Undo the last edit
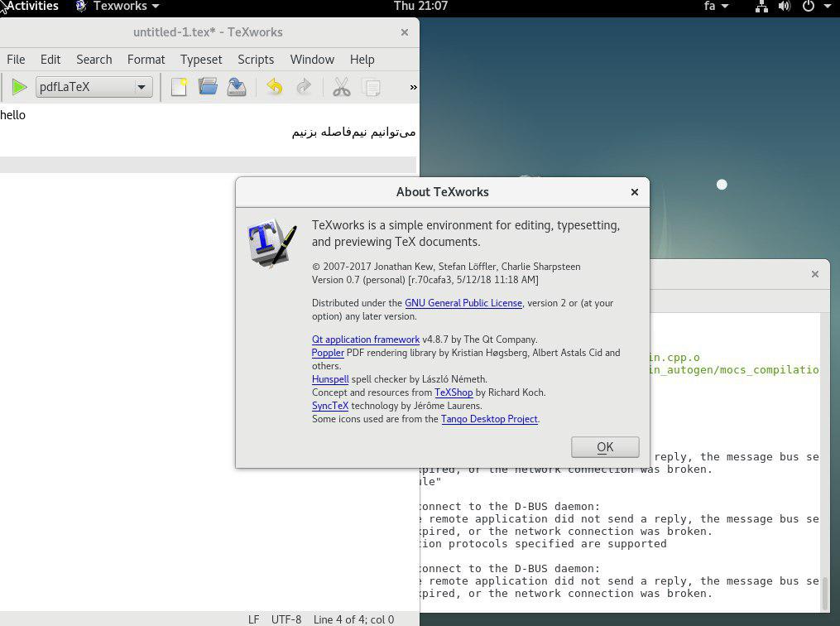The image size is (840, 626). [x=274, y=87]
